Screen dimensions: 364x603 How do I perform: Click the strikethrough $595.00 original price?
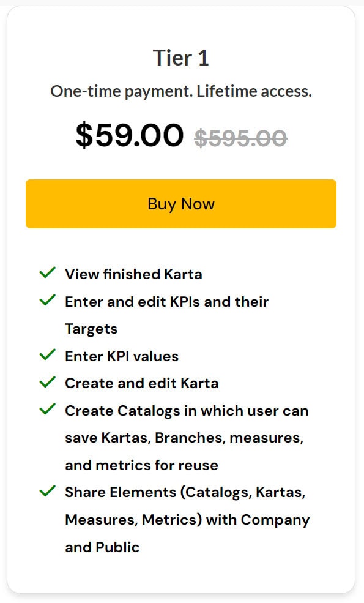(241, 138)
